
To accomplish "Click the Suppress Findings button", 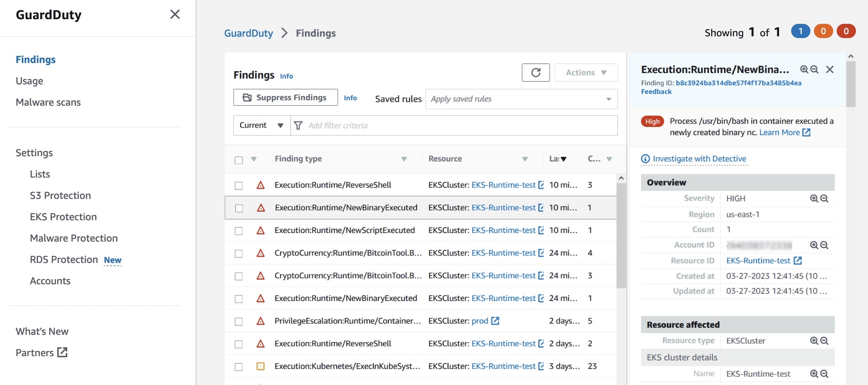I will [286, 97].
